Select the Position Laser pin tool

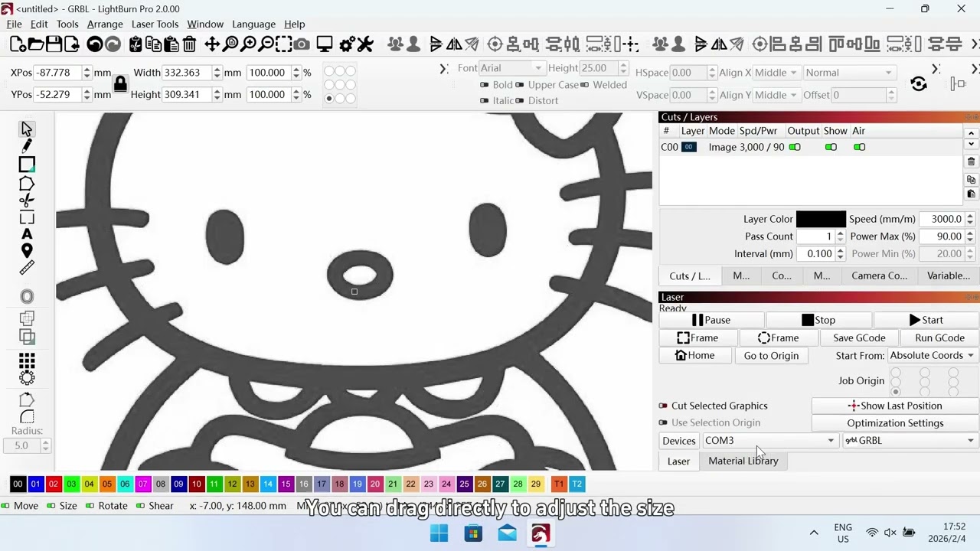pos(27,251)
